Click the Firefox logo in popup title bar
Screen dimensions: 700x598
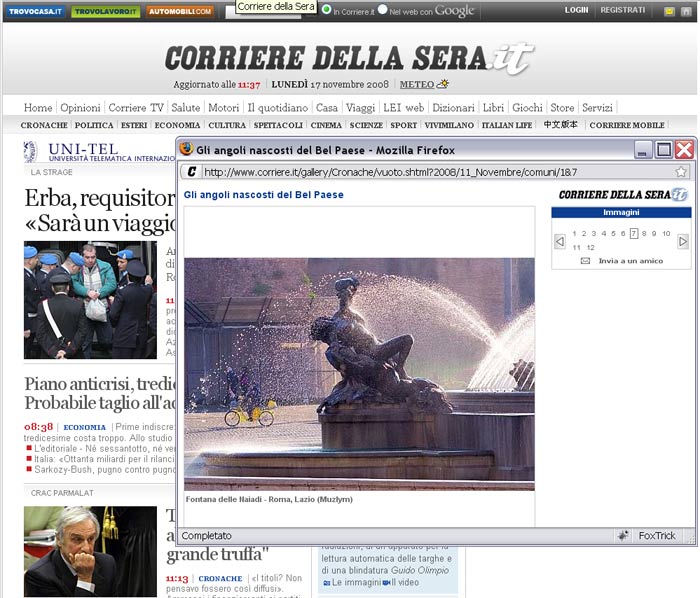coord(186,149)
